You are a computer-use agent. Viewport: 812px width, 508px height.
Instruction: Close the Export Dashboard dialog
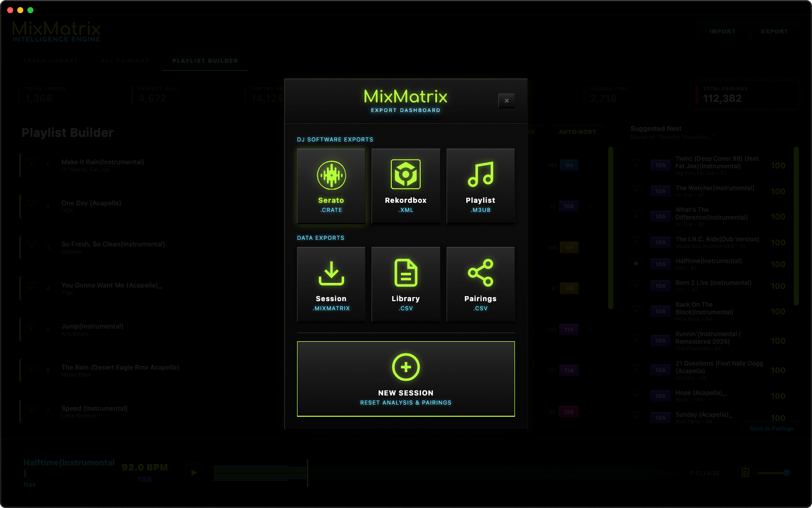tap(506, 101)
